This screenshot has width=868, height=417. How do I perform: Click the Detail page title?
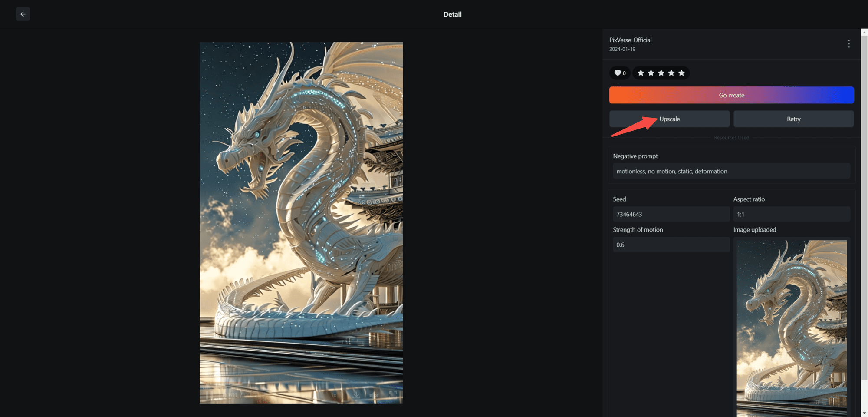point(452,14)
